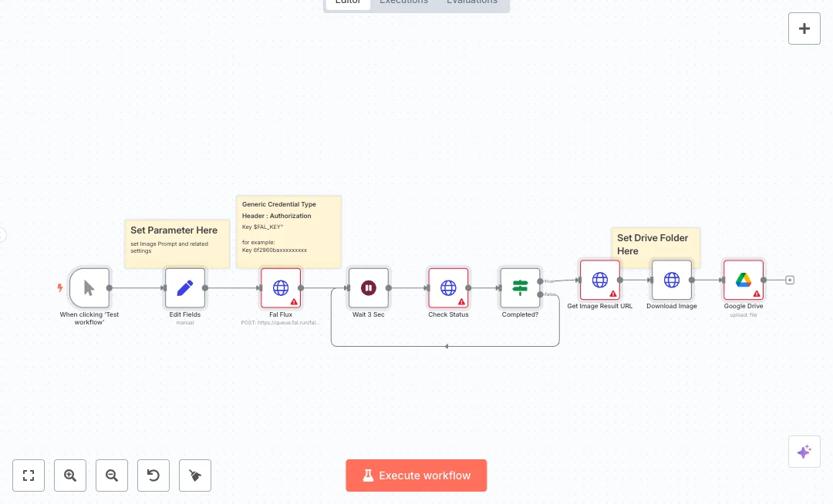Switch to the Evaluations tab
The height and width of the screenshot is (504, 833).
[x=472, y=2]
